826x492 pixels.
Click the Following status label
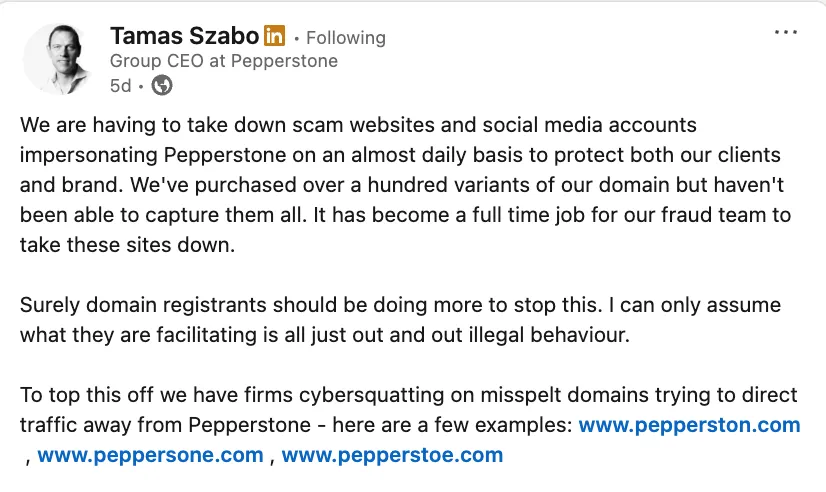[346, 38]
